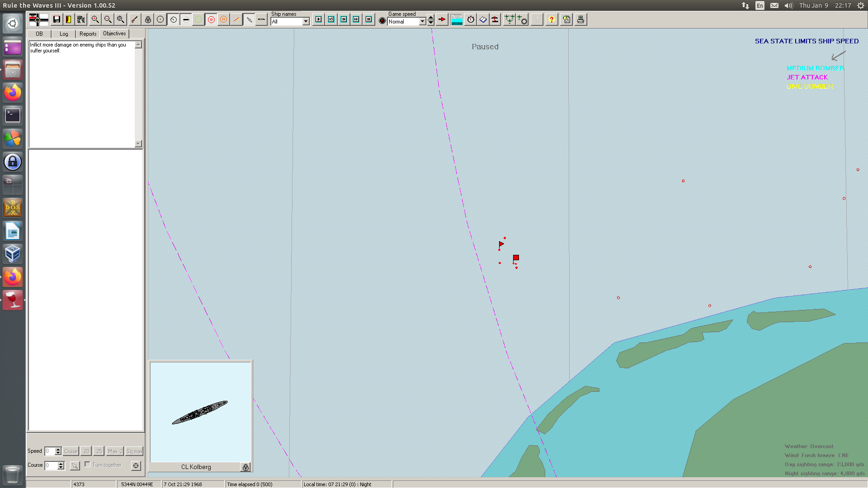
Task: Open the Ship names dropdown
Action: (x=306, y=21)
